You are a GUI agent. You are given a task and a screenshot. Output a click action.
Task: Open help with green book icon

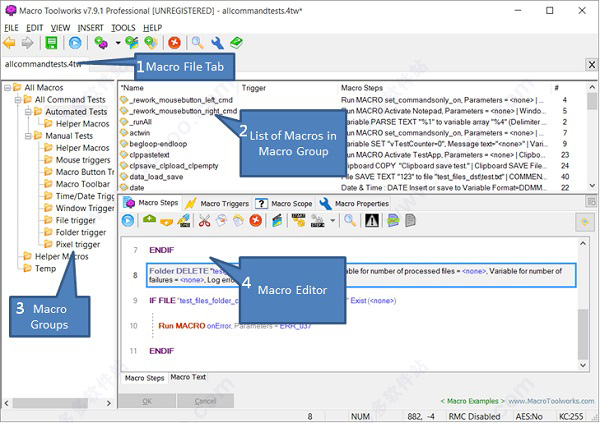236,43
